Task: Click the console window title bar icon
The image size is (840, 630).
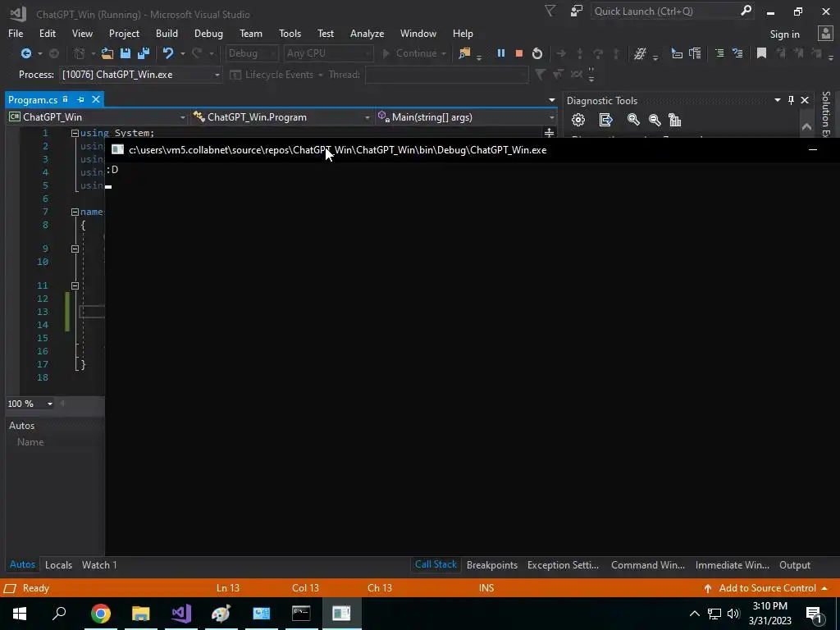Action: 117,150
